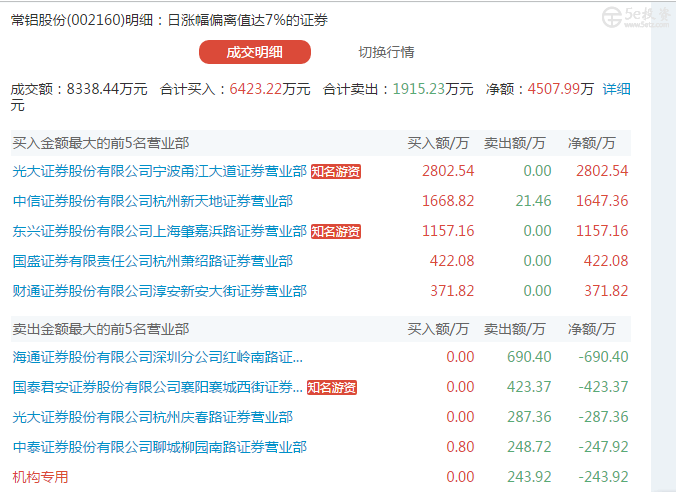Open 财通证券淳安新安大街证券营业部 link
The height and width of the screenshot is (492, 676).
(159, 291)
